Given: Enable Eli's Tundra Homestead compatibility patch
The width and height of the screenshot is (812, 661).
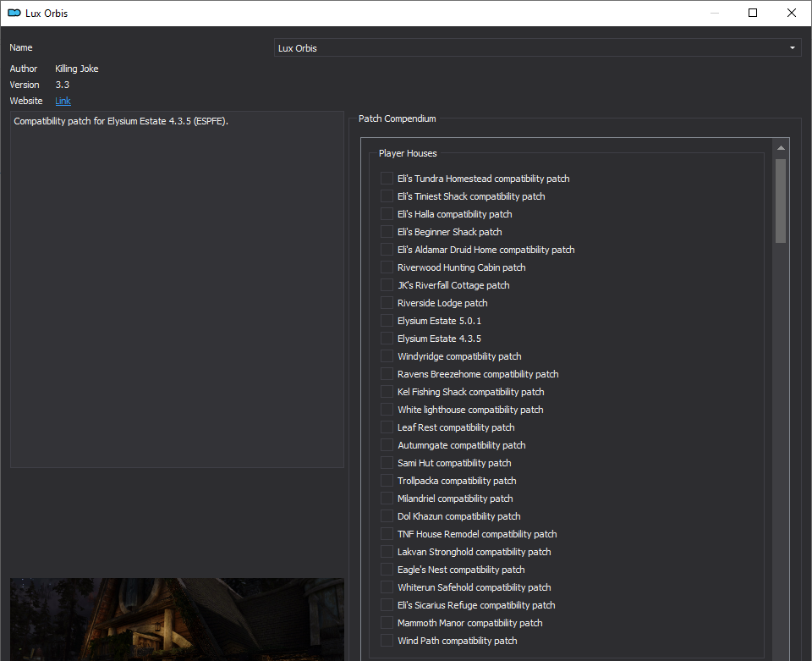Looking at the screenshot, I should [387, 179].
